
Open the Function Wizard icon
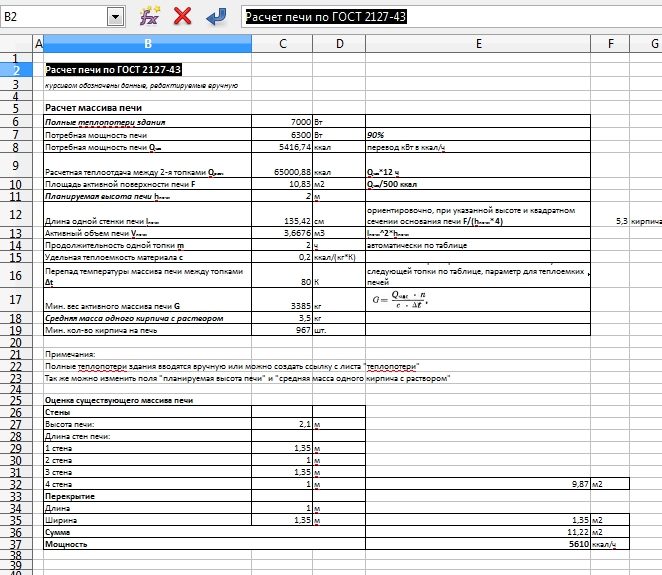coord(150,17)
